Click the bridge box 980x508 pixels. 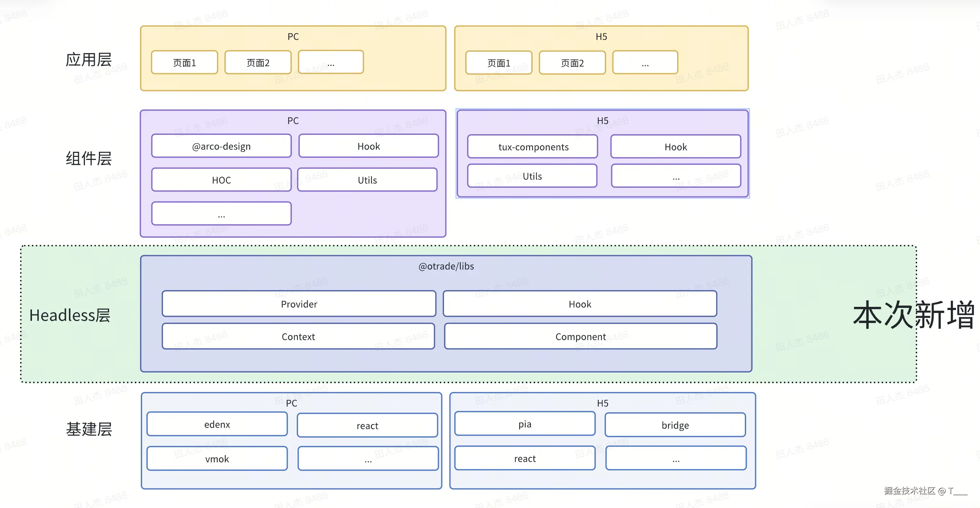(675, 425)
